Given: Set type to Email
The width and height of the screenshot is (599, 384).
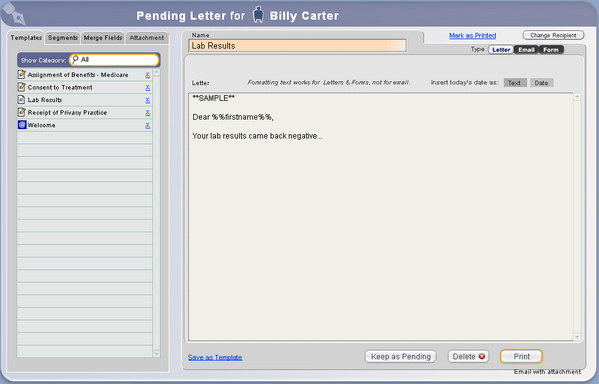Looking at the screenshot, I should point(526,50).
